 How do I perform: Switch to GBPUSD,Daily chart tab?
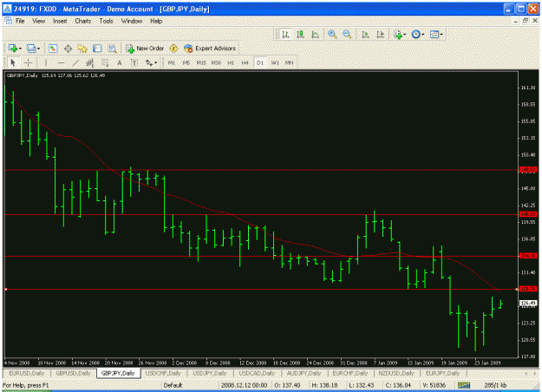[x=73, y=373]
